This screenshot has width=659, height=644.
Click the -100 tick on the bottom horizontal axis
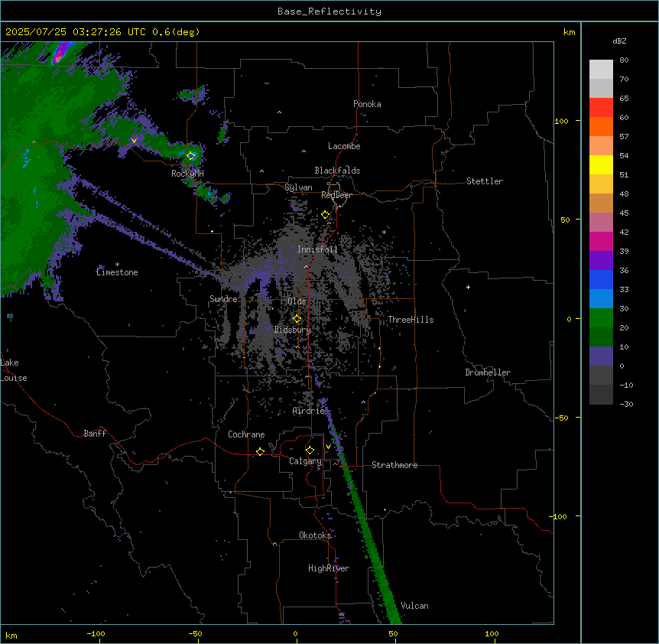(x=96, y=633)
